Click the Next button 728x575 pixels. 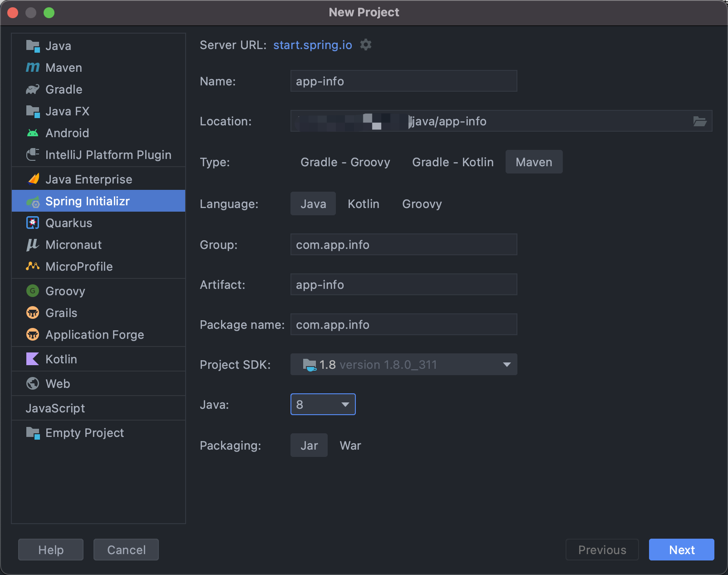click(682, 550)
